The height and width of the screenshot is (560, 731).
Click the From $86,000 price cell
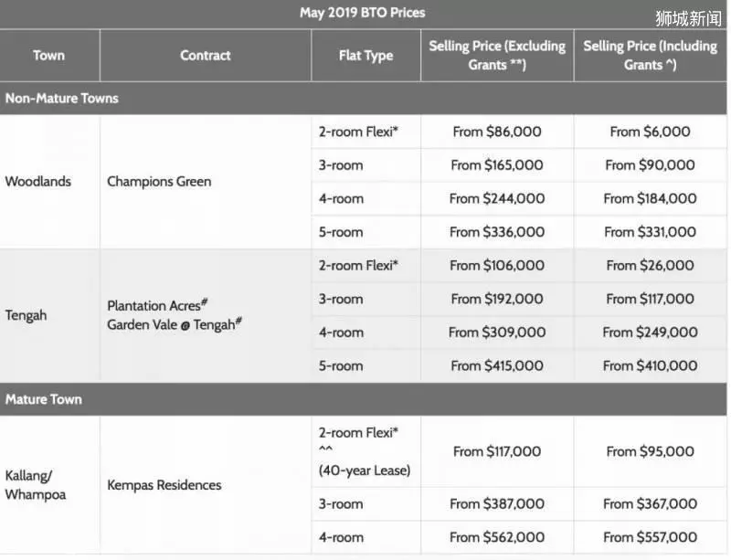497,132
